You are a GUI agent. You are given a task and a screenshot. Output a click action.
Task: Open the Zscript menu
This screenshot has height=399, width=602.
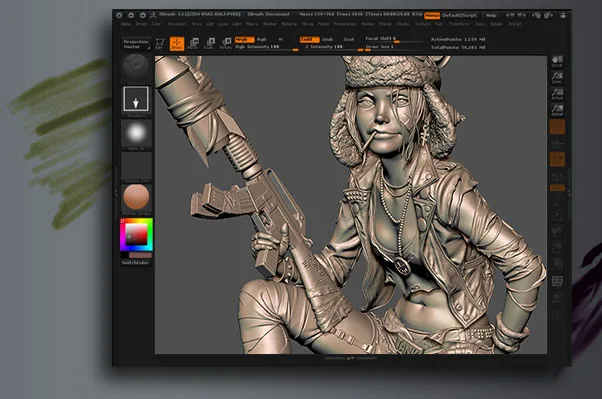[515, 24]
